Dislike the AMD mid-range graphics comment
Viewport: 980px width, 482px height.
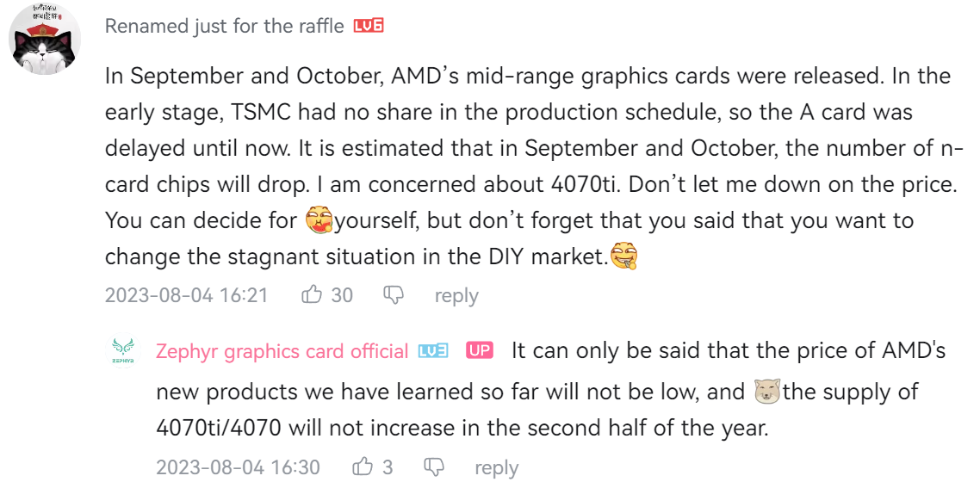(394, 294)
